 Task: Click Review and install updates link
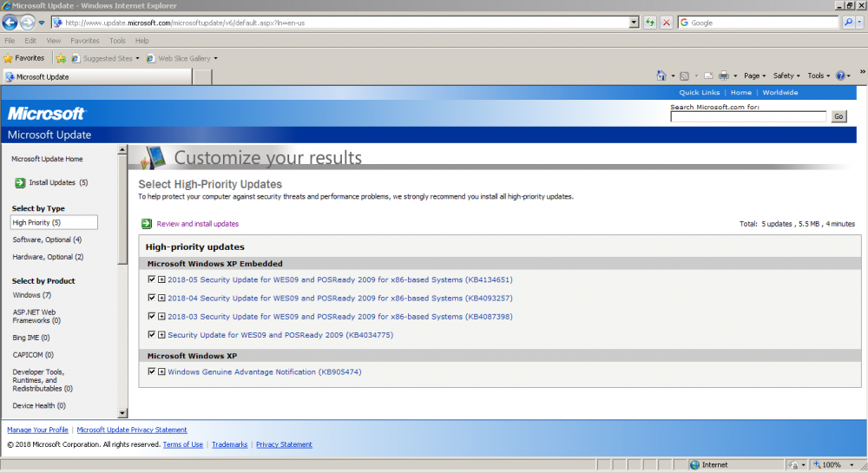[198, 224]
